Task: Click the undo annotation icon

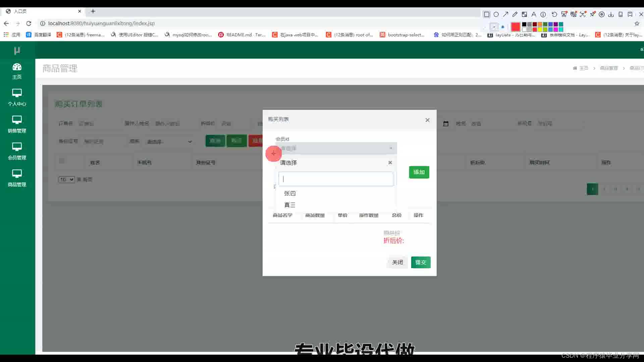Action: (554, 14)
